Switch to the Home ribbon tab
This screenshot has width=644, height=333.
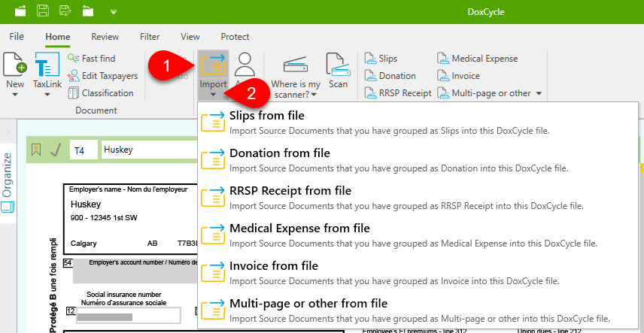click(57, 37)
